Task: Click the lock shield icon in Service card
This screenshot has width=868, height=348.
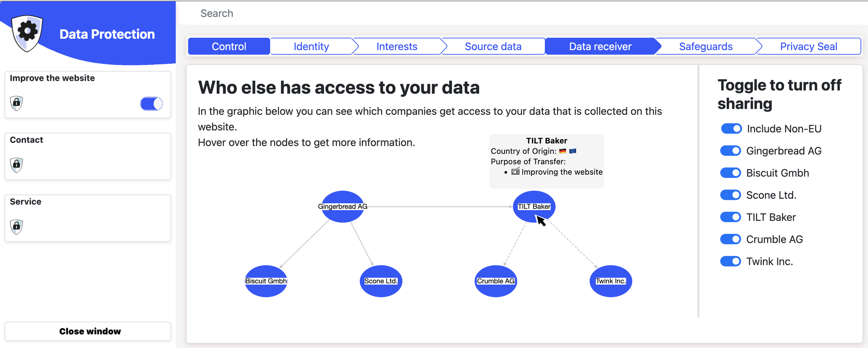Action: point(16,226)
